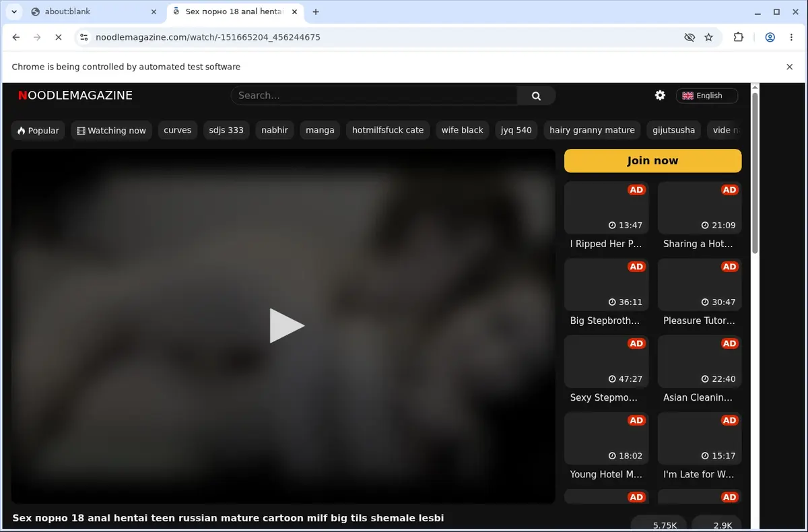Screen dimensions: 808x532
Task: Click the yellow Join now button
Action: pos(652,161)
